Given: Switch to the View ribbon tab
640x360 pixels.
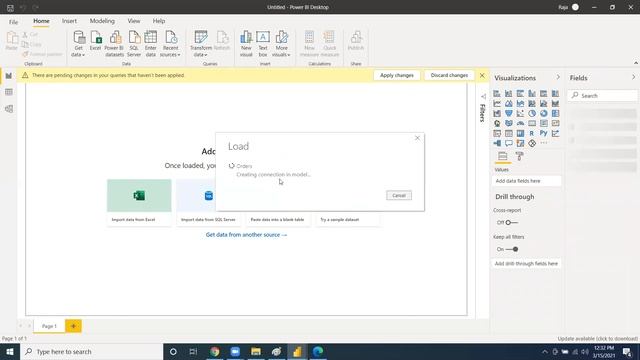Looking at the screenshot, I should pos(133,21).
